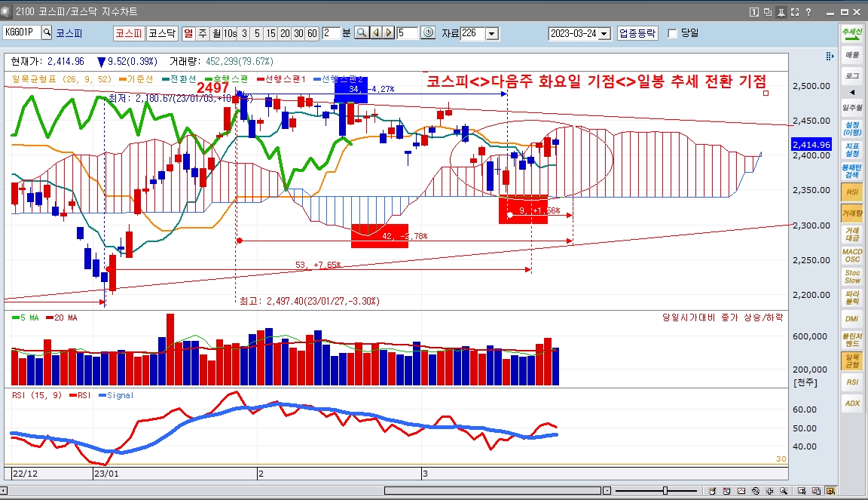Toggle the 당일 checkbox

673,33
